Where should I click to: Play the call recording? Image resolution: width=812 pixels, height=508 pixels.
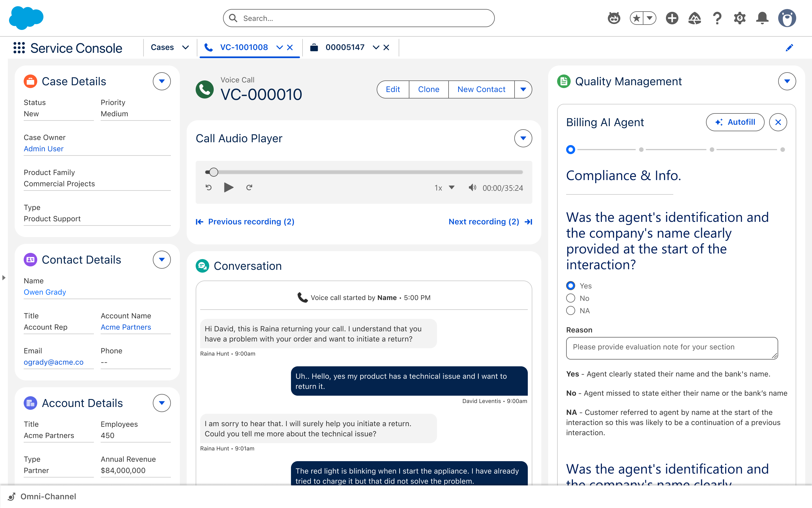228,187
